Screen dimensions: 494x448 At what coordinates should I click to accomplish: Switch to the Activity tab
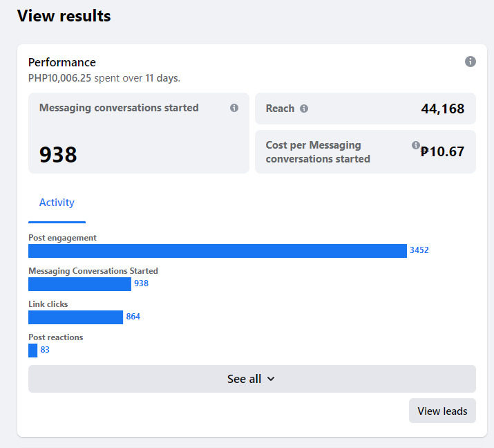pos(57,203)
